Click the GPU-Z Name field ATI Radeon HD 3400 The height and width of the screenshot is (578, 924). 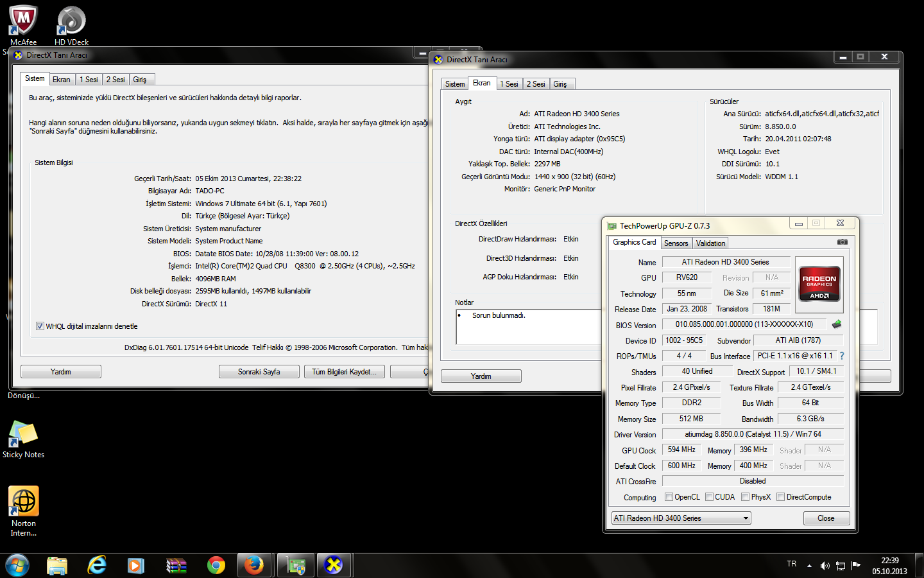click(726, 262)
